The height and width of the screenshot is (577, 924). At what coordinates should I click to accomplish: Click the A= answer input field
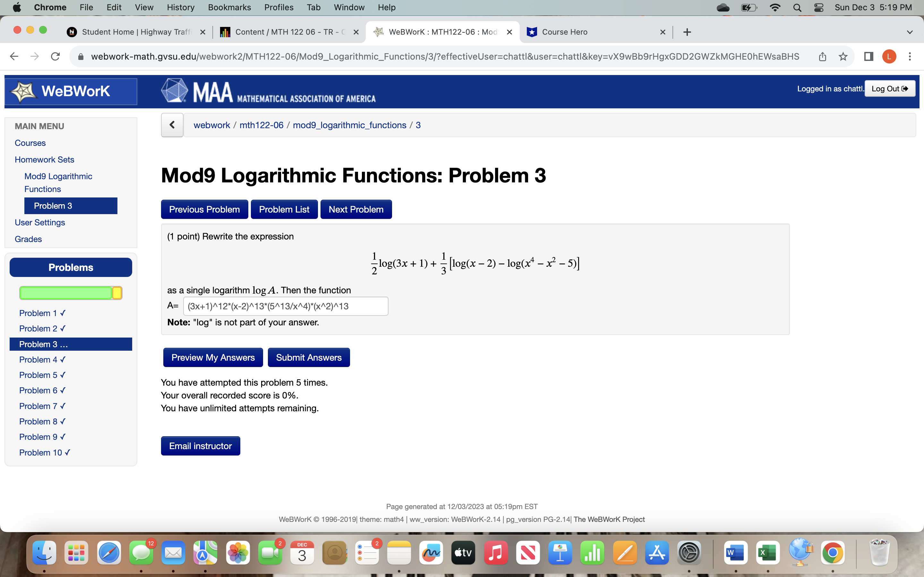coord(286,306)
